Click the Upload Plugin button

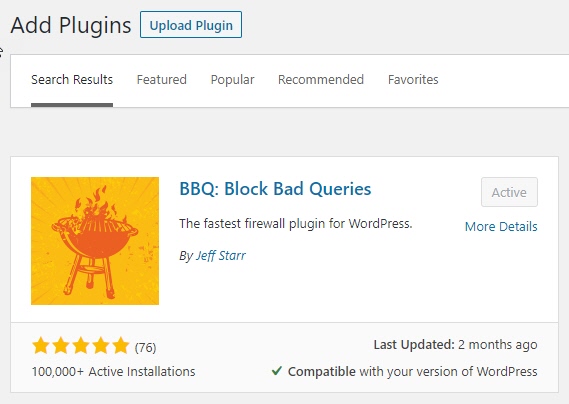coord(191,25)
